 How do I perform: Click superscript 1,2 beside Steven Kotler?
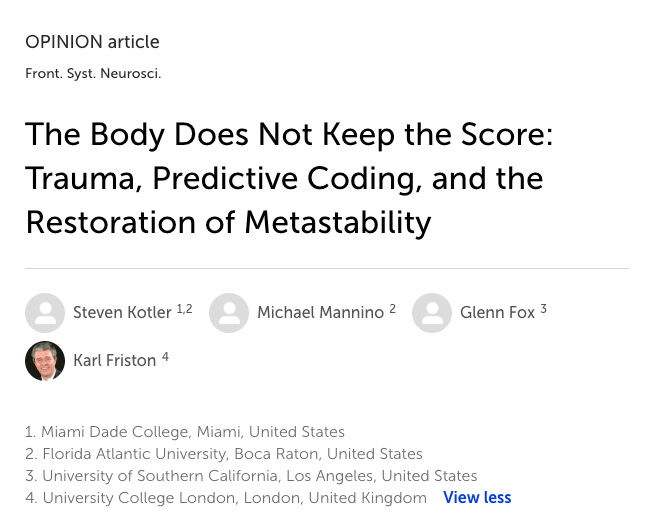184,309
